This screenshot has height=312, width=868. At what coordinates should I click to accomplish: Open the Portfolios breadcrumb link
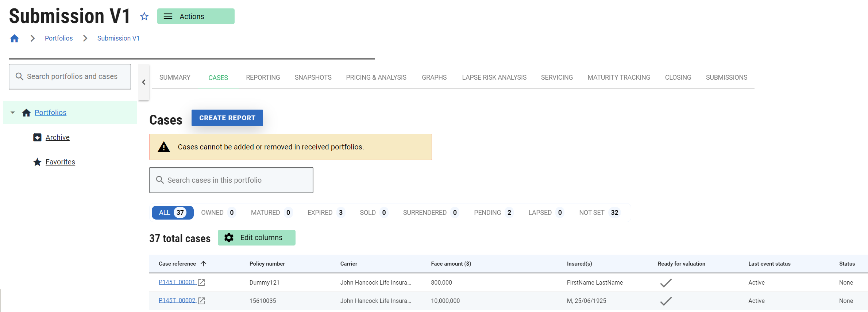coord(59,38)
